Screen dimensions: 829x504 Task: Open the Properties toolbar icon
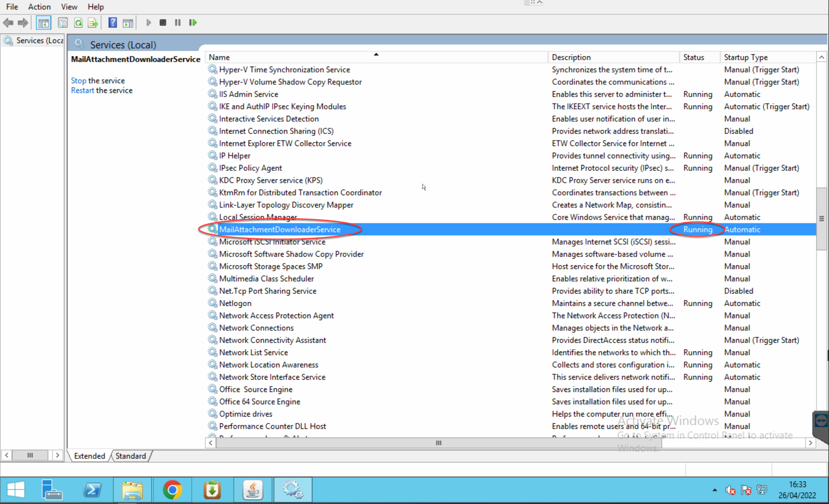coord(62,23)
